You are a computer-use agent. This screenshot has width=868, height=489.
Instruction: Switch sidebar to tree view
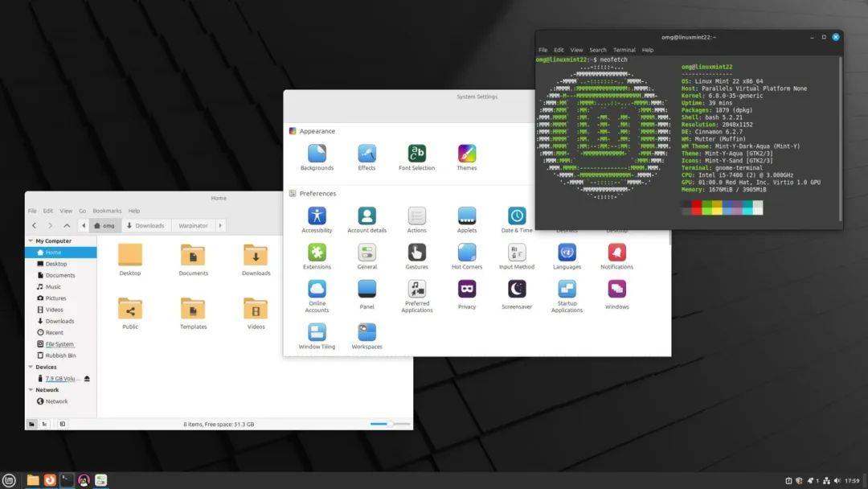pyautogui.click(x=44, y=424)
